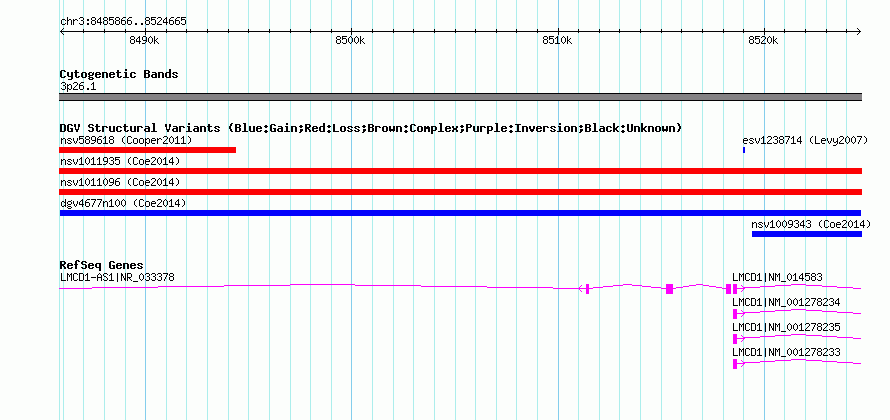Click the LMCD1|NM_001278235 transcript label
The width and height of the screenshot is (890, 420).
(x=786, y=327)
